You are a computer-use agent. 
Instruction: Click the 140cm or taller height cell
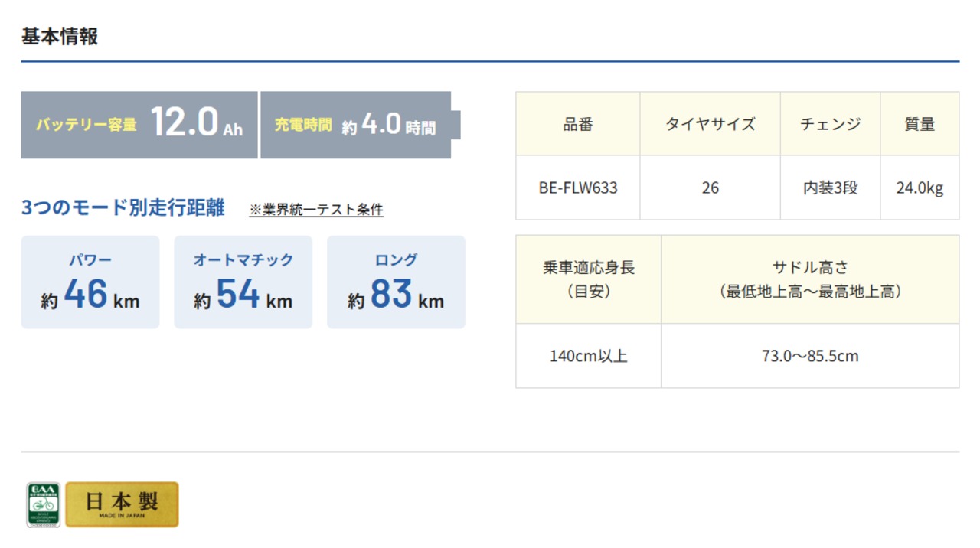(x=589, y=356)
